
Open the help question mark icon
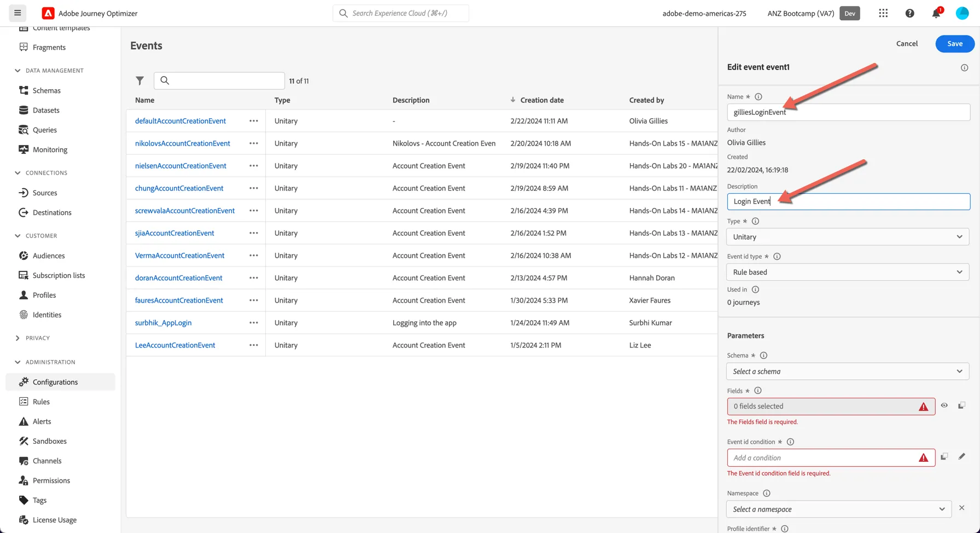tap(909, 13)
